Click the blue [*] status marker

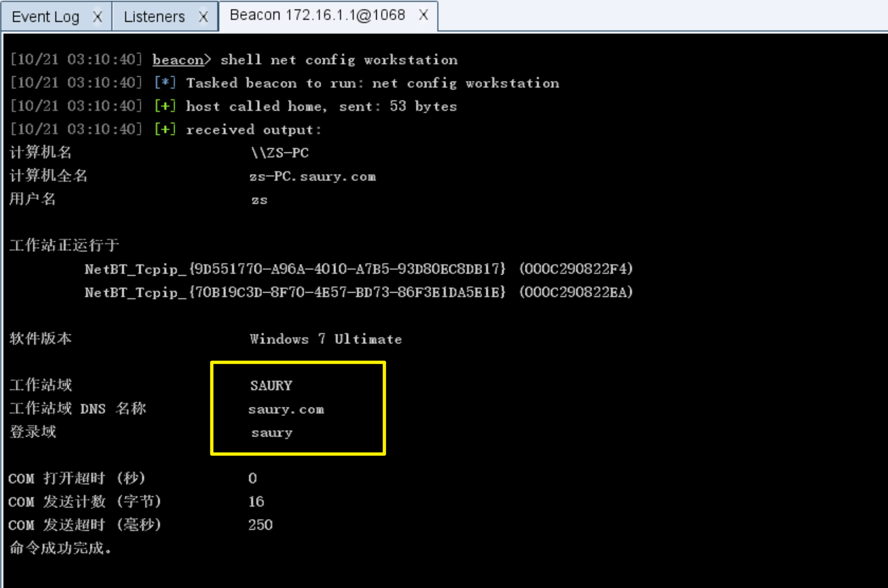pyautogui.click(x=166, y=83)
